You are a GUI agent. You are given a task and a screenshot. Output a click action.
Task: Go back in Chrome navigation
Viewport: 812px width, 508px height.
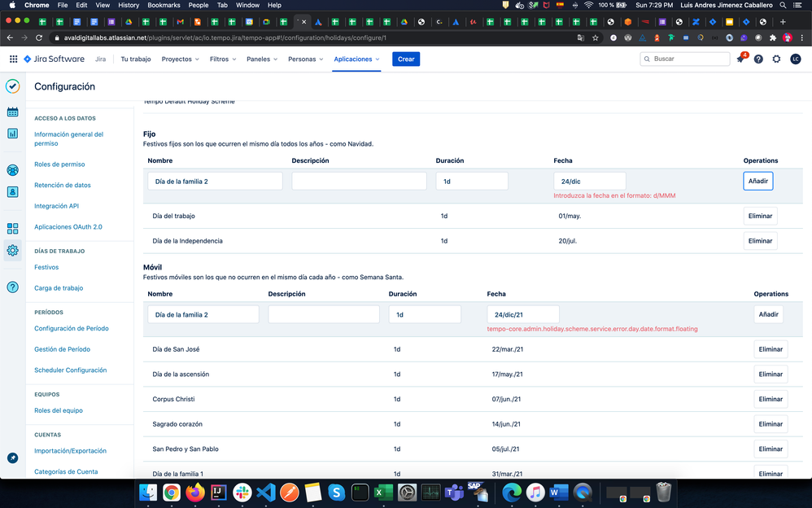point(10,37)
